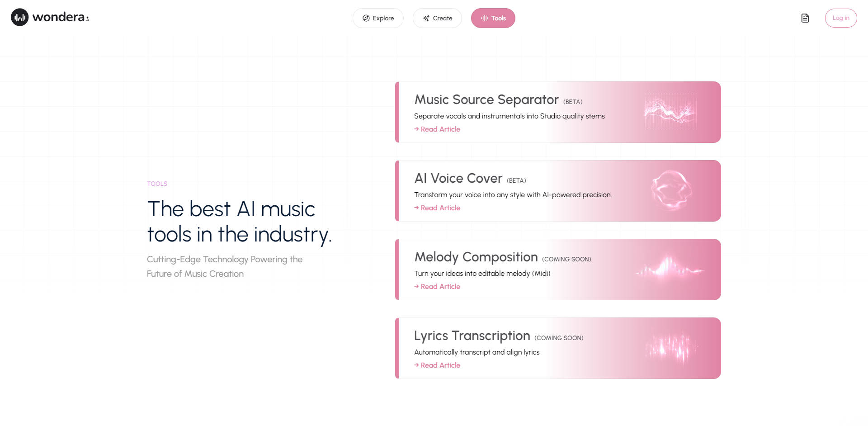Click the wondera wordmark text

pyautogui.click(x=58, y=18)
